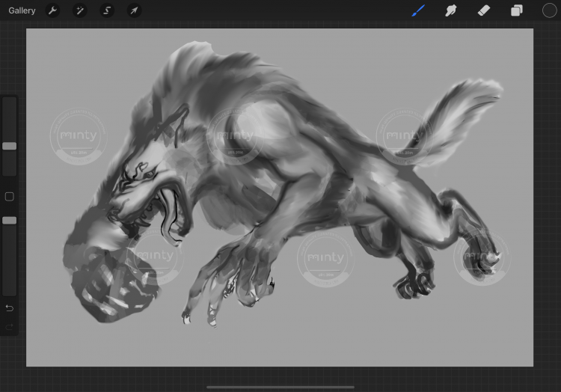Image resolution: width=561 pixels, height=392 pixels.
Task: Click the bottom of opacity slider track
Action: tap(9, 290)
